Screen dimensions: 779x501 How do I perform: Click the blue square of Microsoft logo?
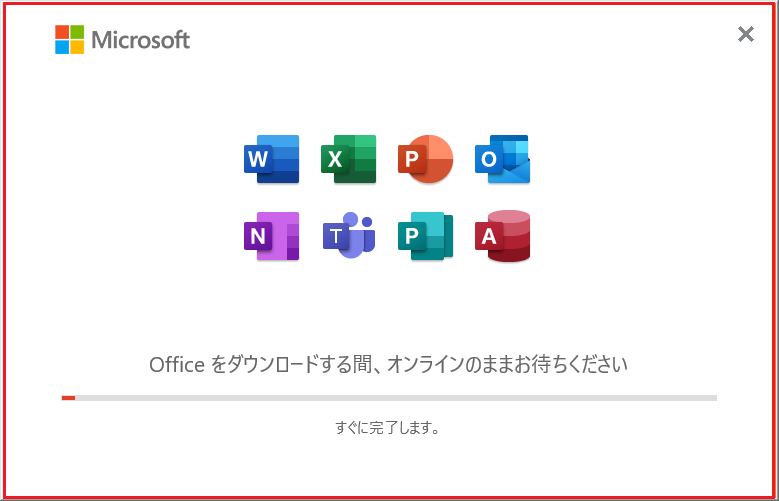62,47
